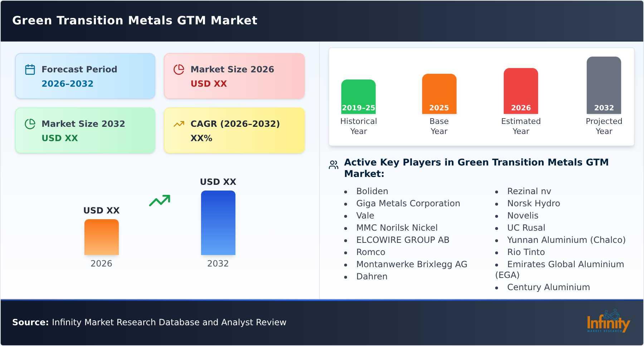Viewport: 644px width, 346px height.
Task: Click 'Yunnan Aluminium (Chalco)' entry
Action: [x=566, y=240]
